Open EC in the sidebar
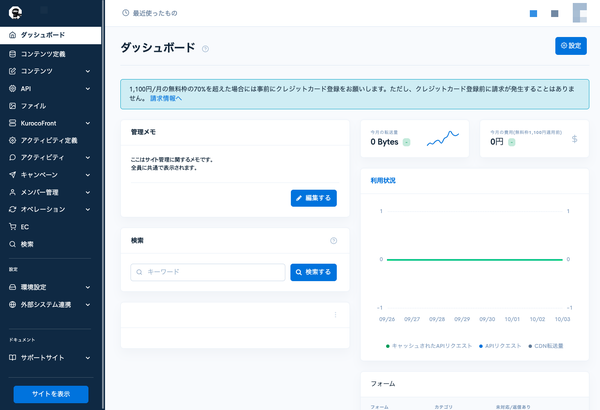The height and width of the screenshot is (410, 600). click(51, 227)
